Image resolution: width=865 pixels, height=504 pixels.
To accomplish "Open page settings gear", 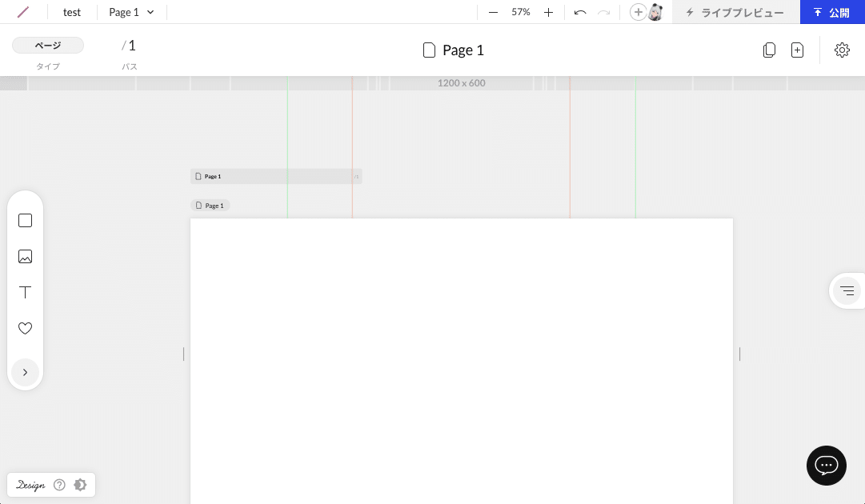I will [842, 50].
